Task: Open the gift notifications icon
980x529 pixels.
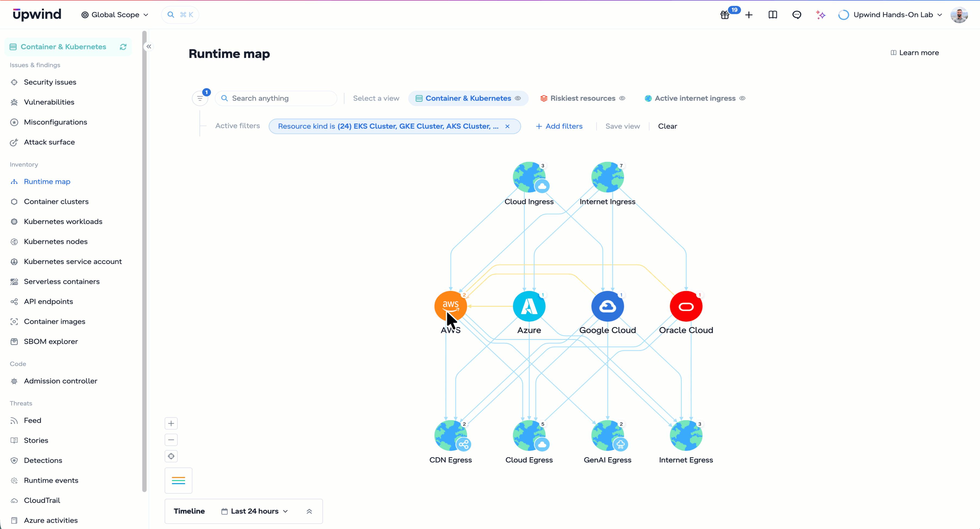Action: coord(725,15)
